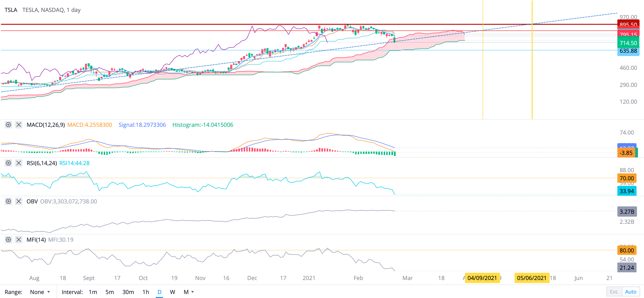
Task: Click the TSLA ticker symbol
Action: pos(11,10)
